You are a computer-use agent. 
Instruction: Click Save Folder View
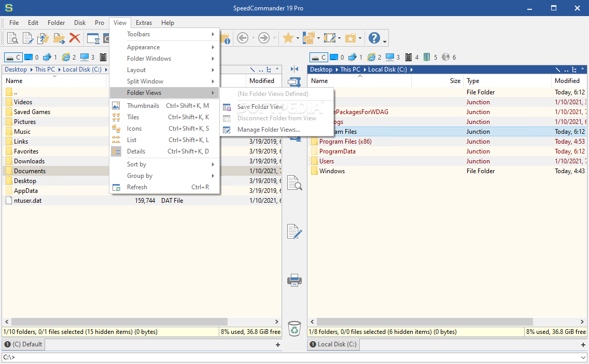point(276,107)
